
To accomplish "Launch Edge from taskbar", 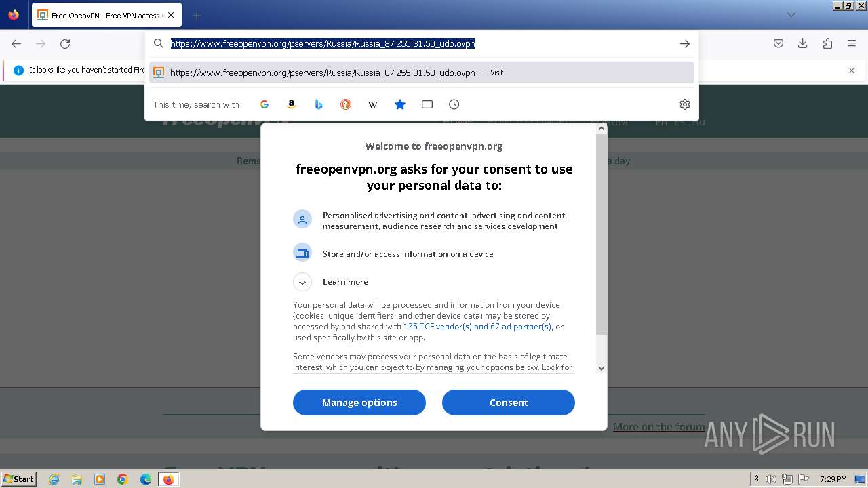I will pyautogui.click(x=146, y=479).
